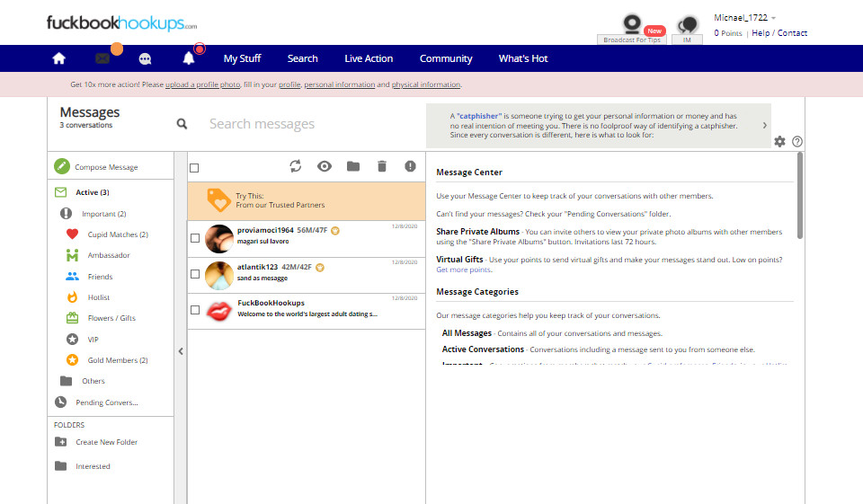The height and width of the screenshot is (504, 863).
Task: Expand the catphisher tip banner arrow
Action: [765, 127]
